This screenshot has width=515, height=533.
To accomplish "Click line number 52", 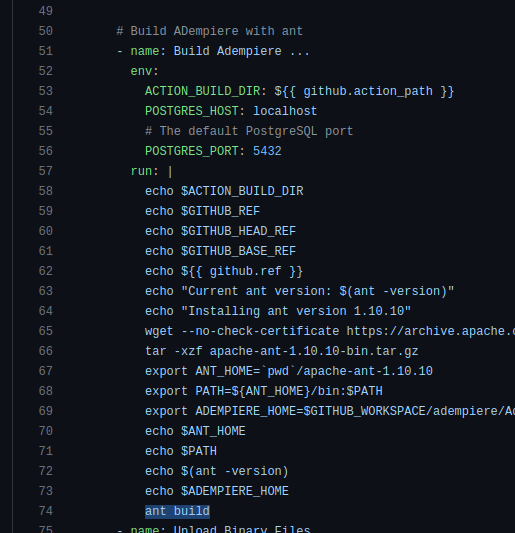I will click(x=46, y=71).
